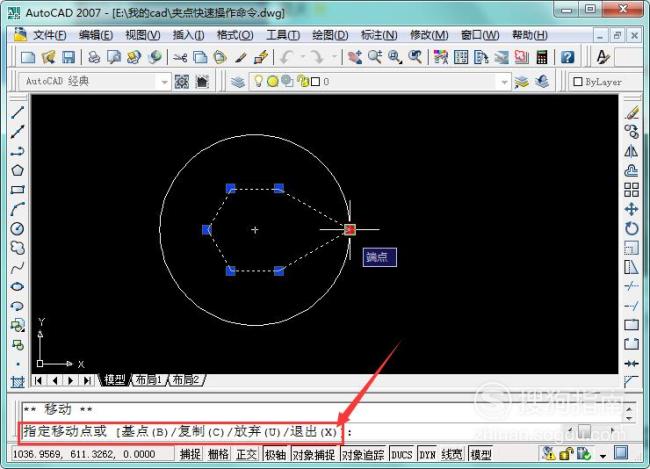Toggle 极轴 (polar) tracking

275,454
